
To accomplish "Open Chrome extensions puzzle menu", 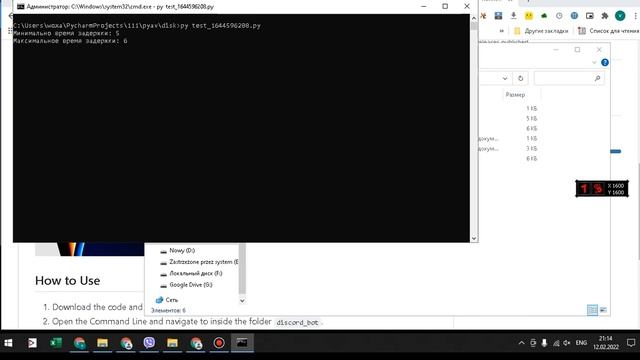I will tap(604, 16).
